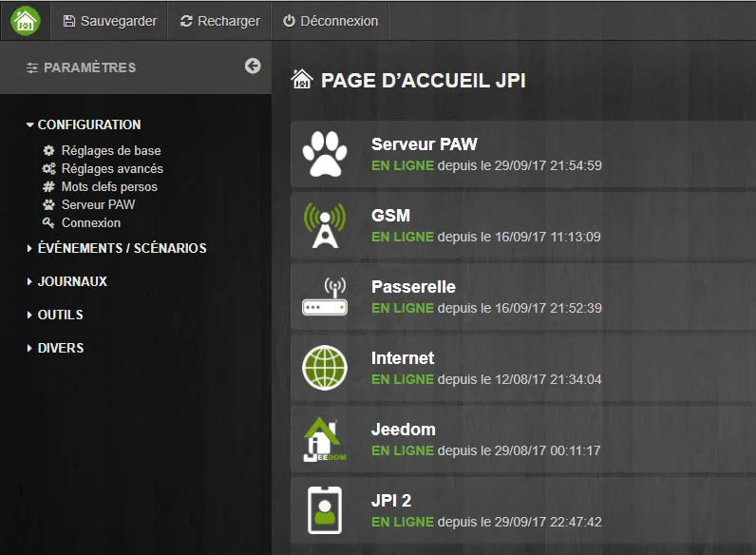Viewport: 756px width, 555px height.
Task: Click the gears icon beside Réglages avancés
Action: 48,168
